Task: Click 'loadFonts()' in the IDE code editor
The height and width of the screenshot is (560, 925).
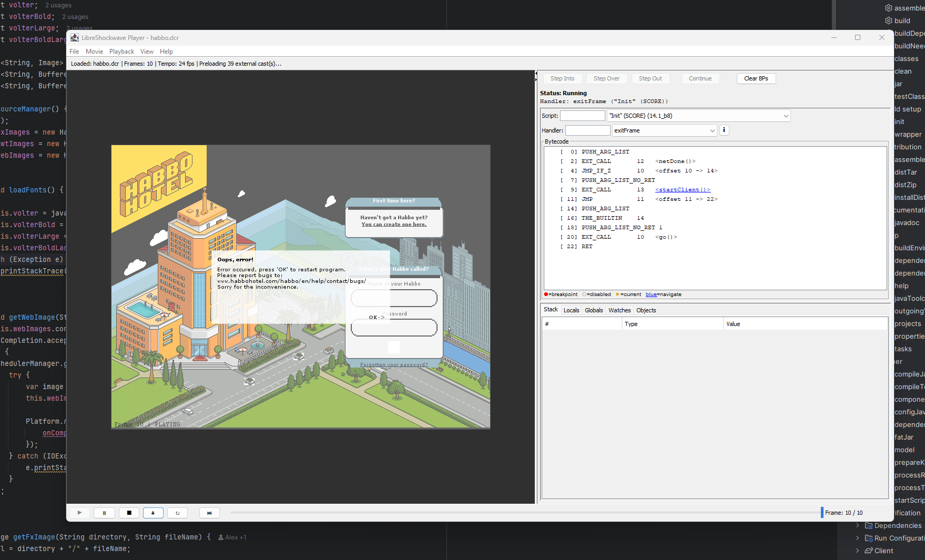Action: click(x=32, y=190)
